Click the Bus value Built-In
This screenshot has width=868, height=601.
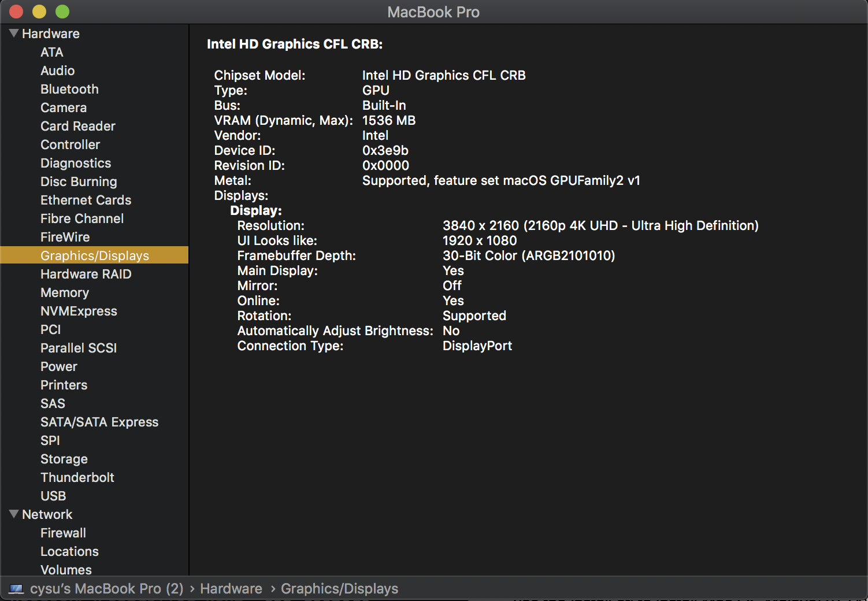384,105
